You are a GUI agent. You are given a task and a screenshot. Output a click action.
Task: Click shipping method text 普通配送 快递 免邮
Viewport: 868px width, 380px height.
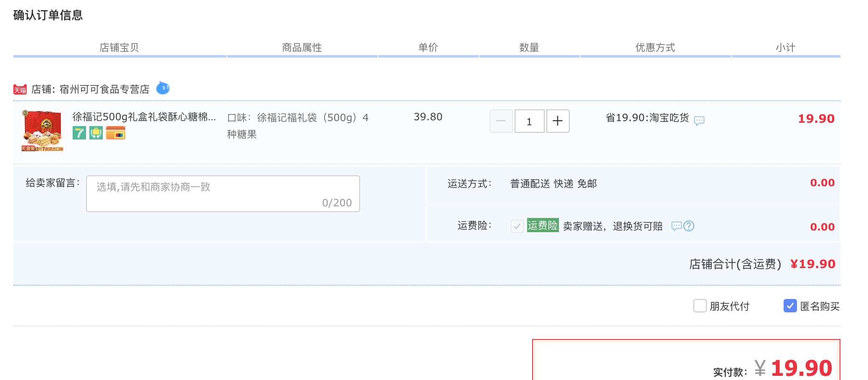pyautogui.click(x=553, y=184)
